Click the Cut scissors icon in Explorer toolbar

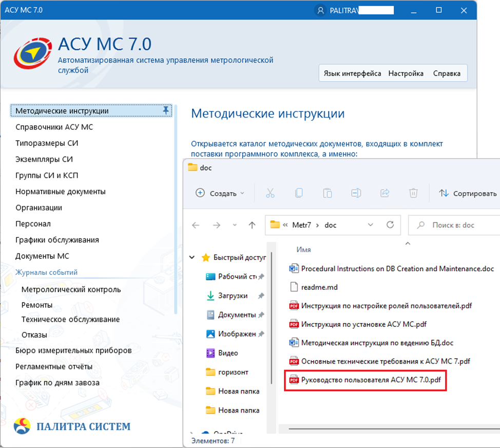(x=270, y=193)
